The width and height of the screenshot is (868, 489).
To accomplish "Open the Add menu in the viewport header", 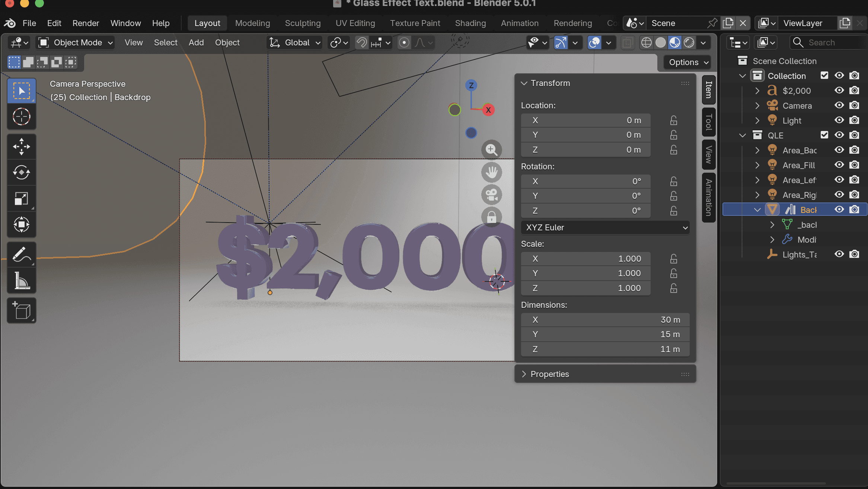I will [196, 42].
